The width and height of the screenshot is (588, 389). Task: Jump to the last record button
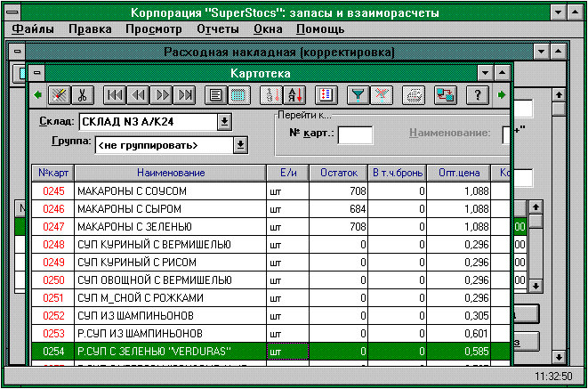(x=184, y=95)
